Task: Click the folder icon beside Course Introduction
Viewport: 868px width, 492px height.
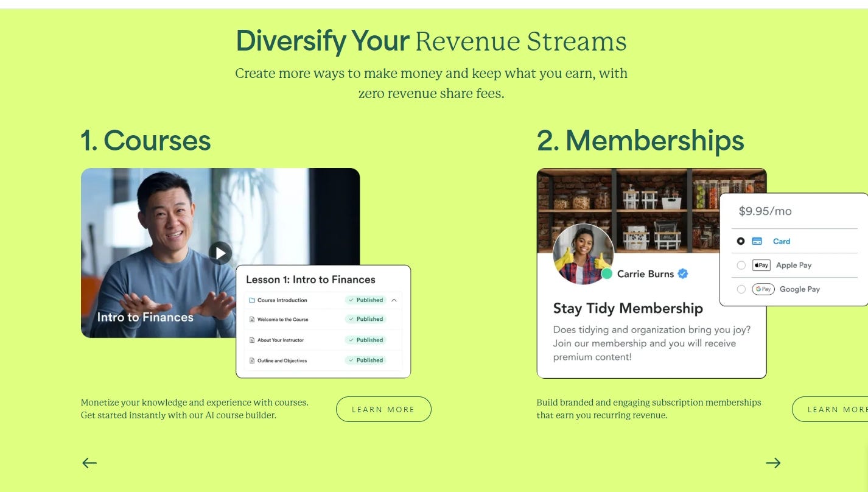Action: point(252,300)
